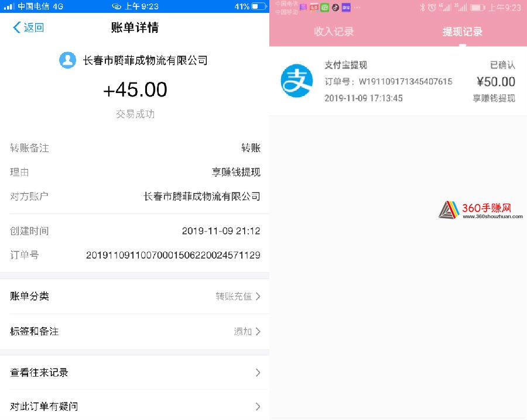The height and width of the screenshot is (420, 527).
Task: Open 查看往来记录 arrow
Action: tap(258, 373)
